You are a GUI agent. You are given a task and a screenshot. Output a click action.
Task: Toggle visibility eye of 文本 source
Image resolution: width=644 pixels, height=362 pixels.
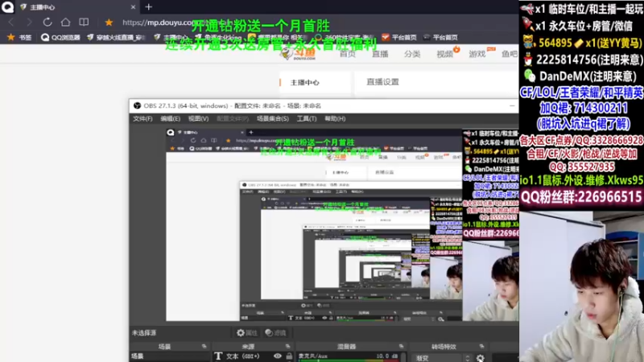278,356
